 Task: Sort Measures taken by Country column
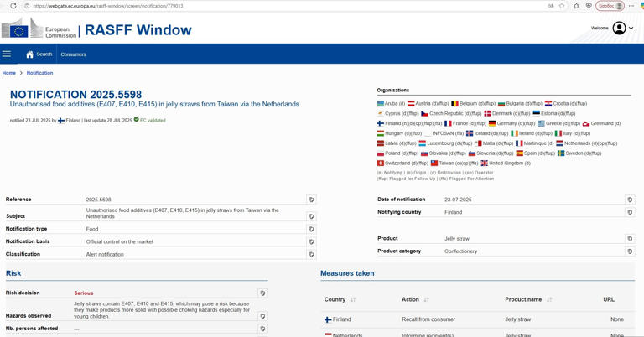[x=353, y=299]
